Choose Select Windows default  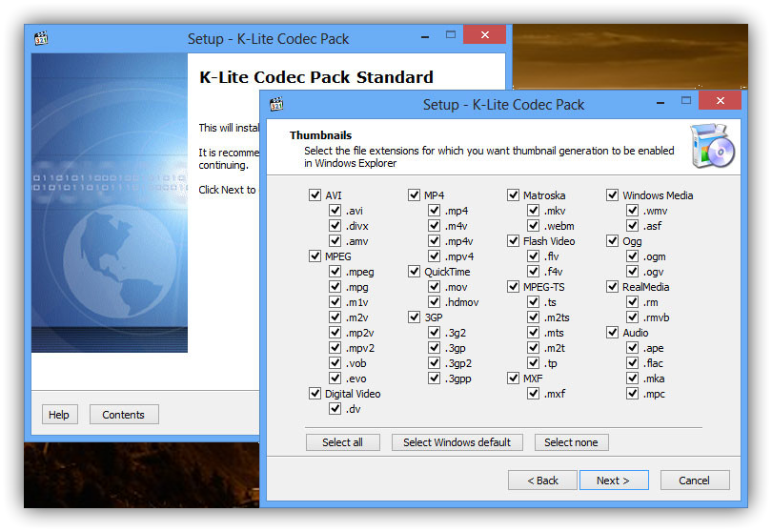click(457, 442)
